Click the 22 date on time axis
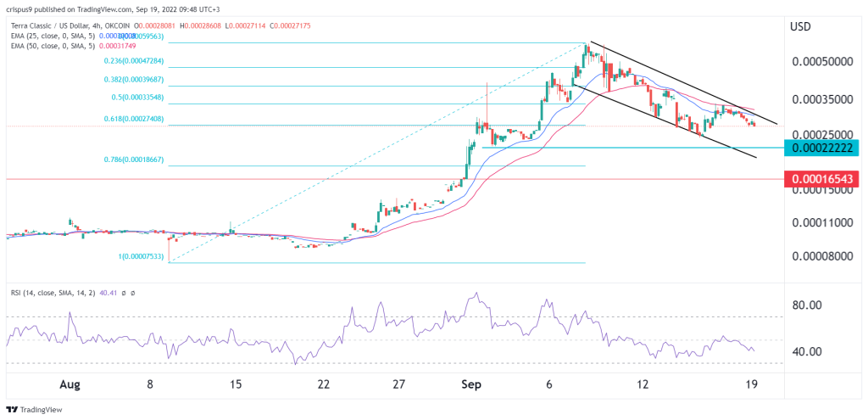The image size is (868, 420). (x=324, y=384)
